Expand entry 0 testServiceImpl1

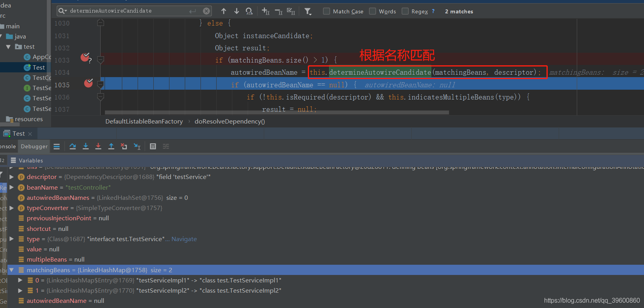click(x=20, y=280)
